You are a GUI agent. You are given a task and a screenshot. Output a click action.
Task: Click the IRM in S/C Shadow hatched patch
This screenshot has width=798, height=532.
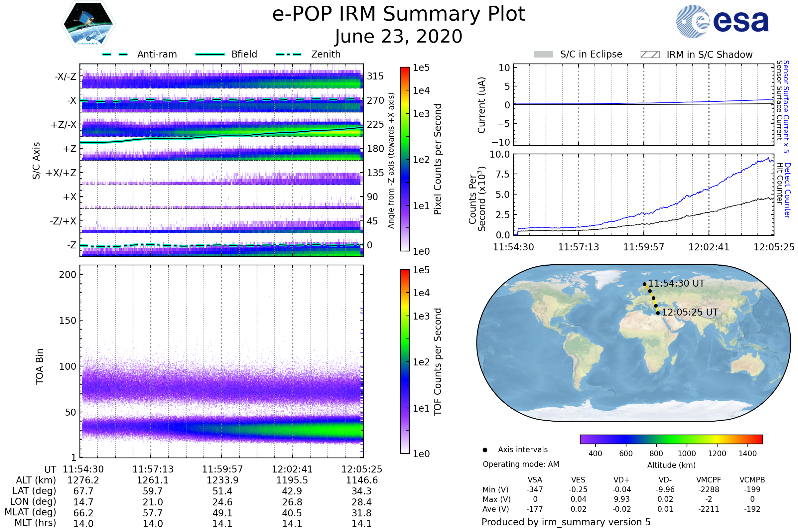(x=650, y=55)
